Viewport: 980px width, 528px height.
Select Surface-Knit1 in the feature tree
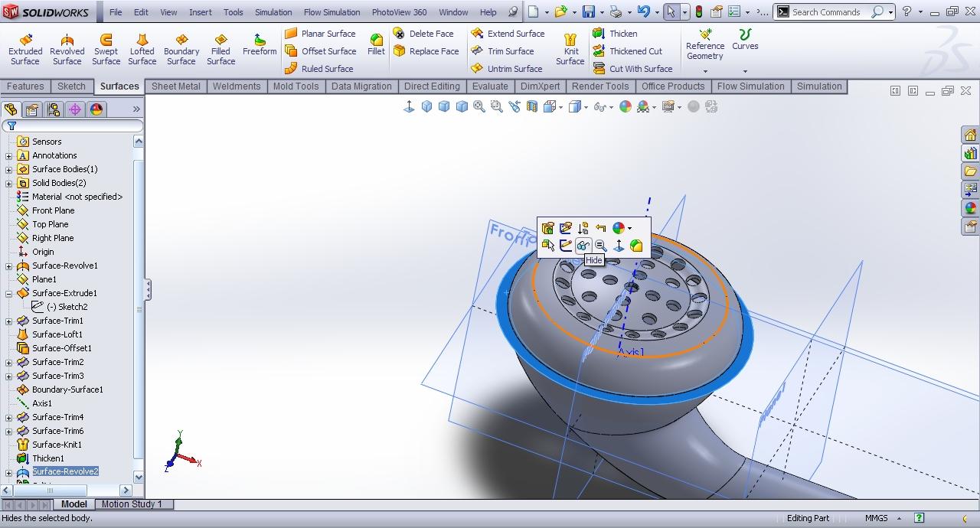point(57,445)
